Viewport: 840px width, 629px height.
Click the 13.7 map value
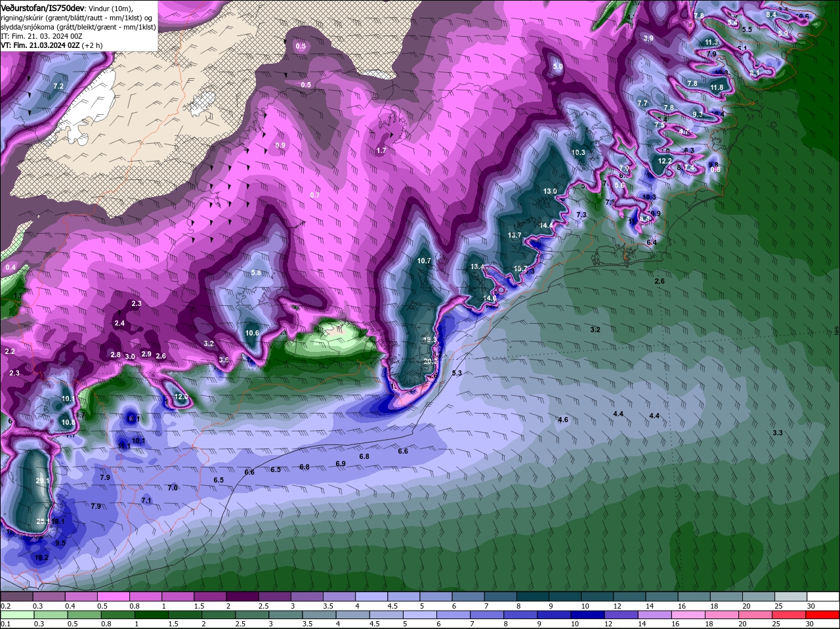click(x=514, y=235)
